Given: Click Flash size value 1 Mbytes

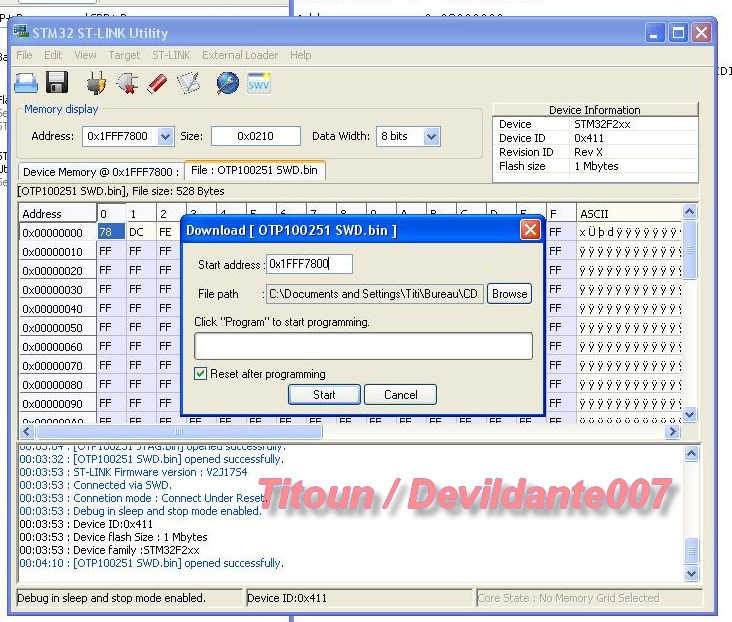Looking at the screenshot, I should coord(596,166).
